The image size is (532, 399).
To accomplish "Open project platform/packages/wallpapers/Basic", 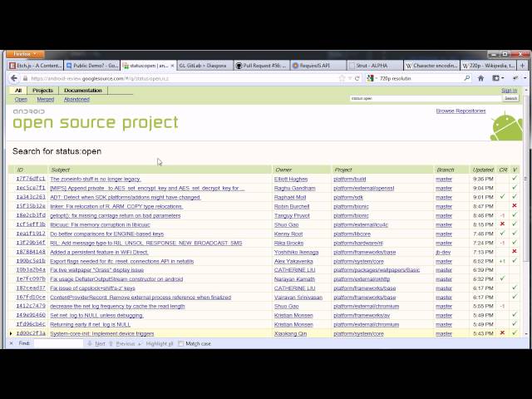I will click(377, 270).
